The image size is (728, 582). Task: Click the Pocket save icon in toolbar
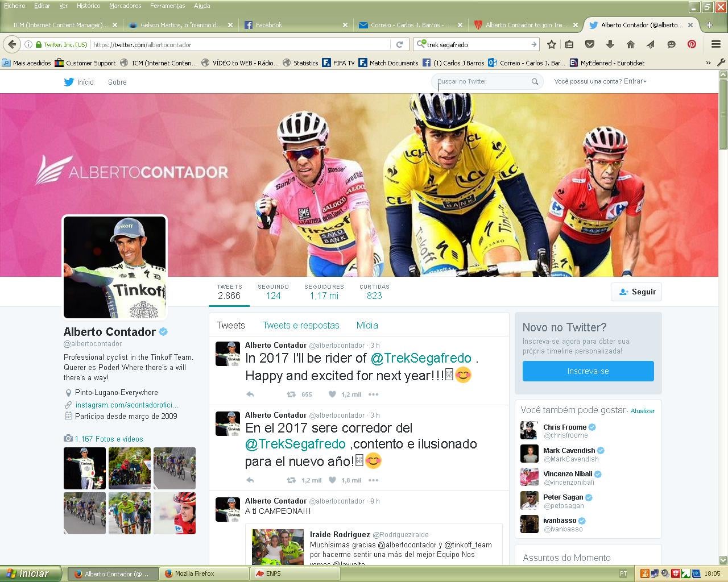(x=590, y=44)
